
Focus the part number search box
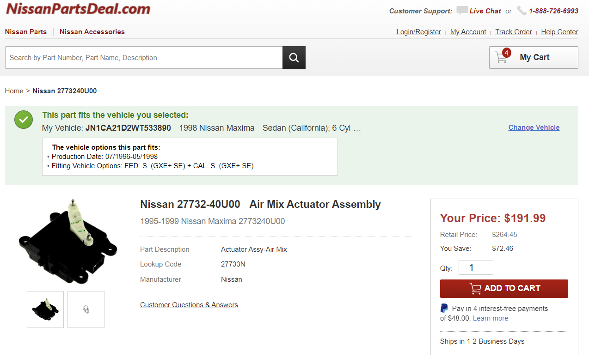pos(143,58)
